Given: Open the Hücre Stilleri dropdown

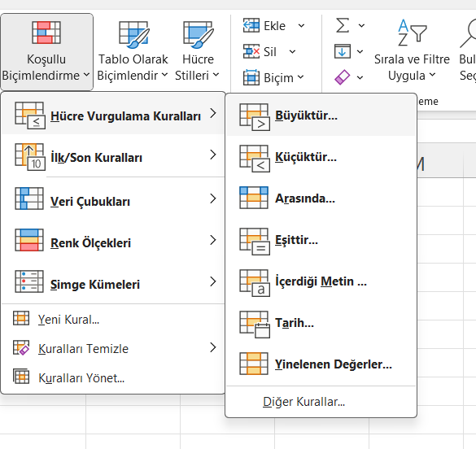Looking at the screenshot, I should click(198, 52).
